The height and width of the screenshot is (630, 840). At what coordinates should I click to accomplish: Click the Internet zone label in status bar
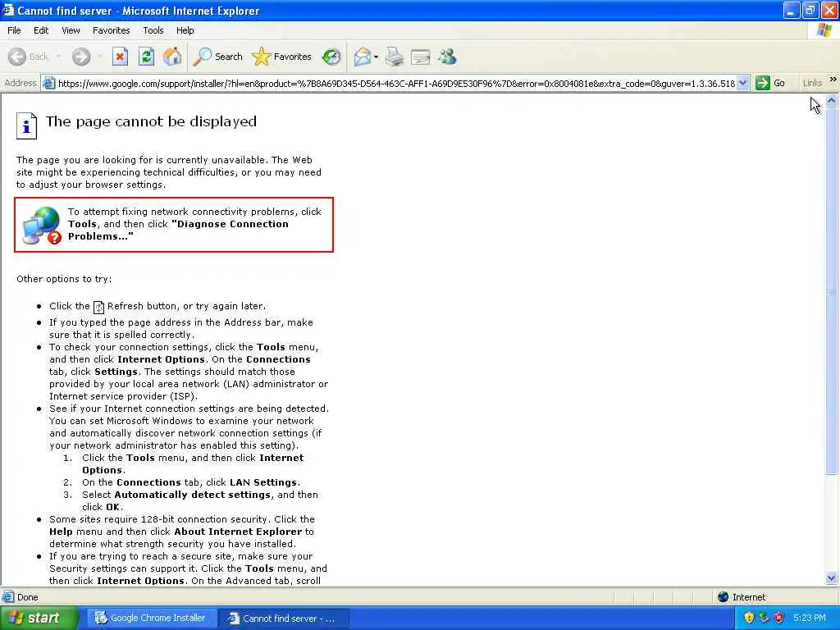click(x=748, y=597)
